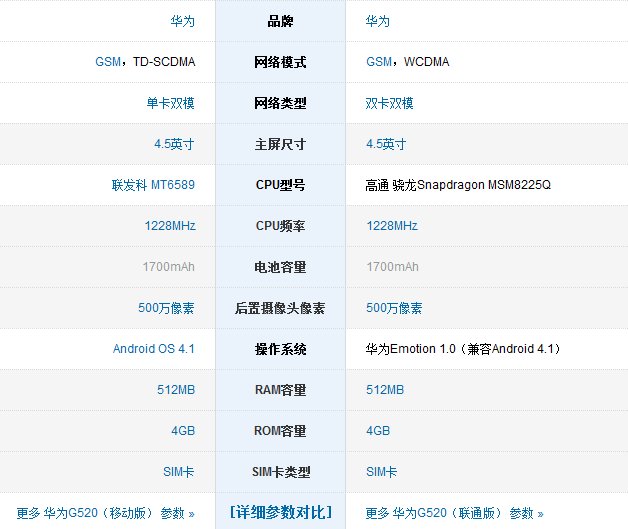The image size is (628, 529).
Task: Click the 操作系统 row label
Action: [x=280, y=348]
